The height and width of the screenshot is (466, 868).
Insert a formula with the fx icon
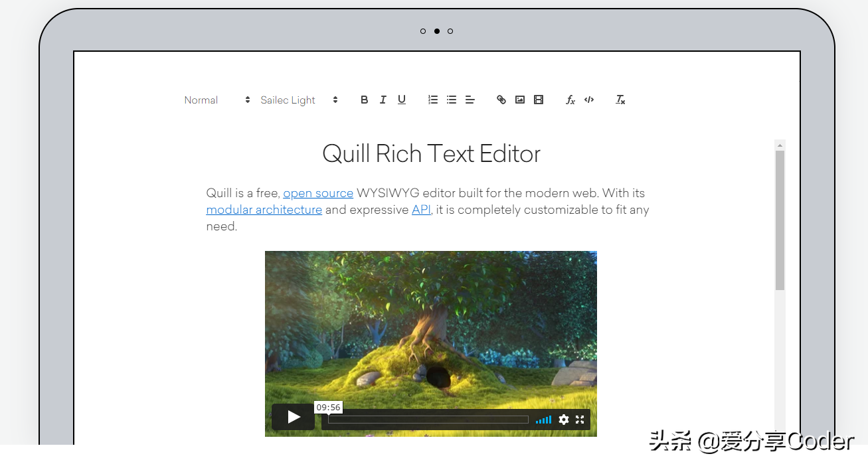(570, 100)
